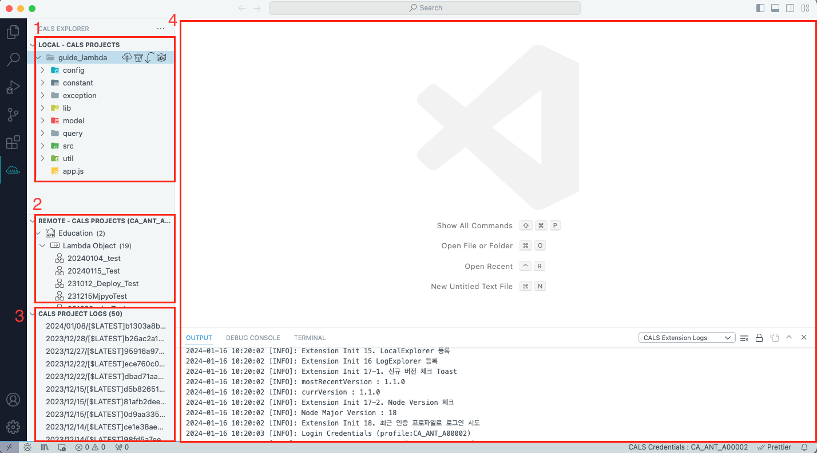Open Run and Debug view

coord(13,87)
